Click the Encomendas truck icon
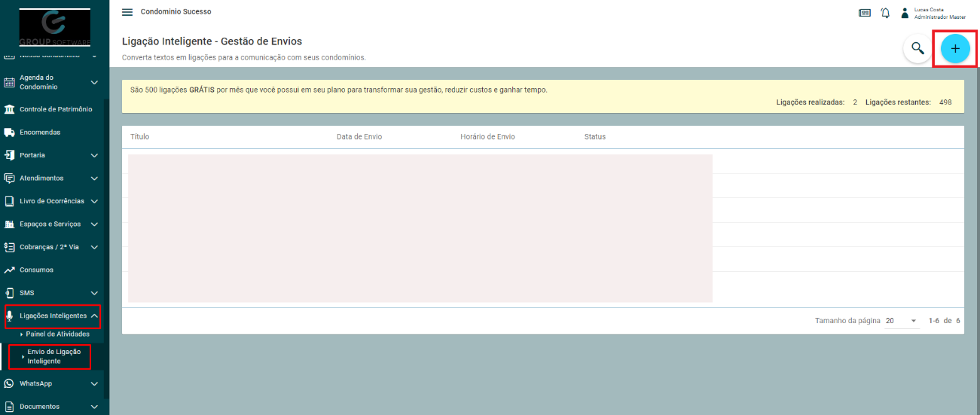 point(10,133)
